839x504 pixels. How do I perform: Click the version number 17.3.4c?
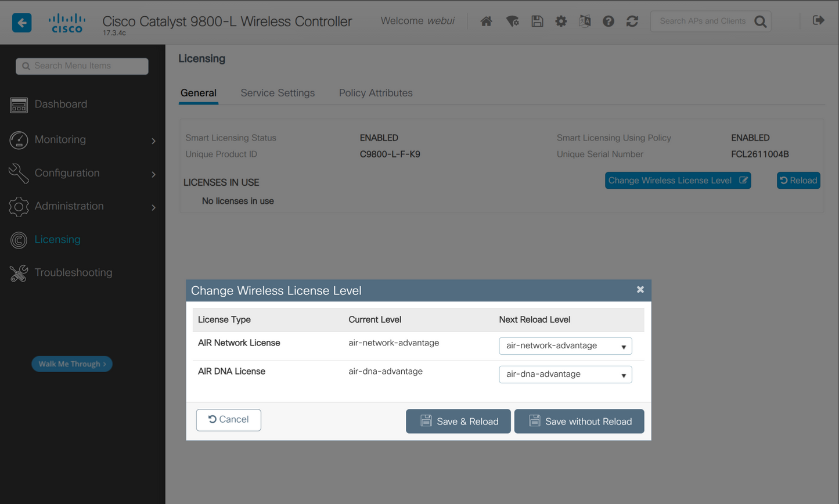click(x=114, y=33)
